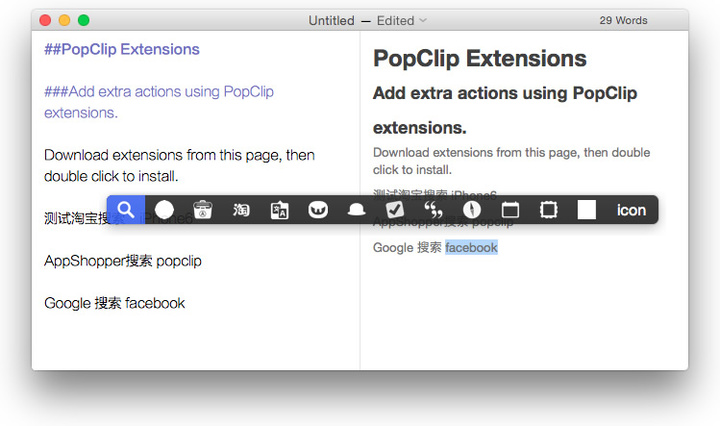
Task: Click the 'Google 搜索 facebook' line in editor
Action: pyautogui.click(x=114, y=303)
